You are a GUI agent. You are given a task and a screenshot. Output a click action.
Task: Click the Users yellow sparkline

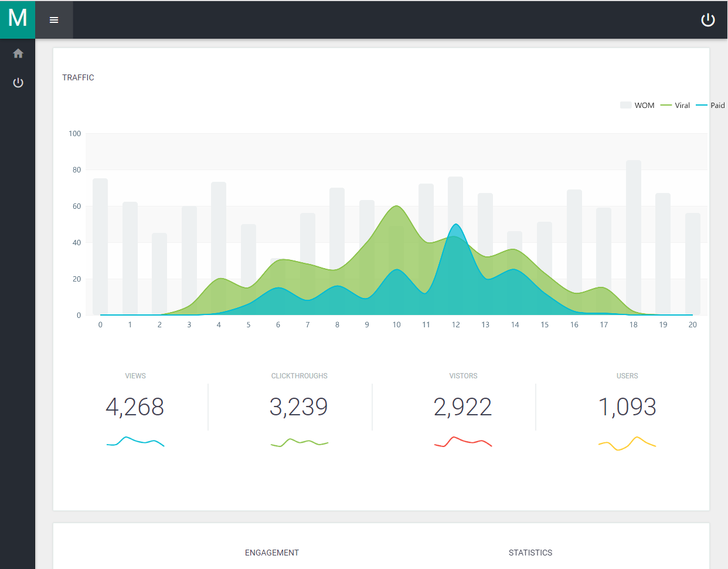(627, 443)
